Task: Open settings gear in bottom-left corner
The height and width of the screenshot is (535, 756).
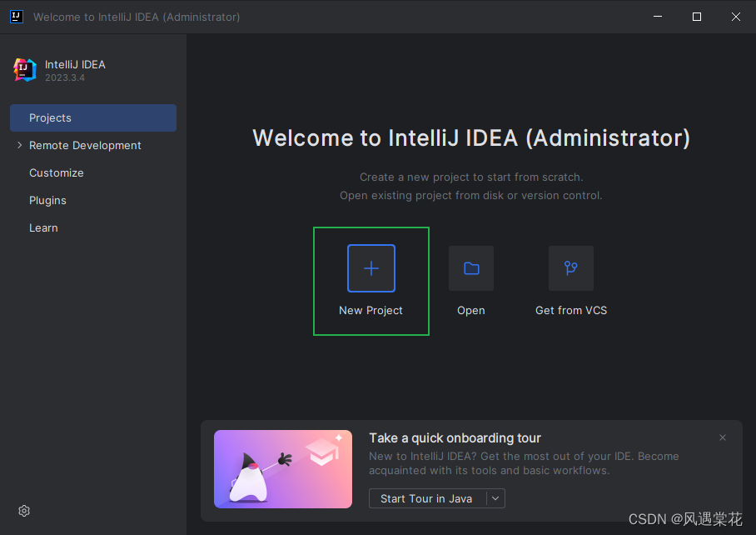Action: 24,511
